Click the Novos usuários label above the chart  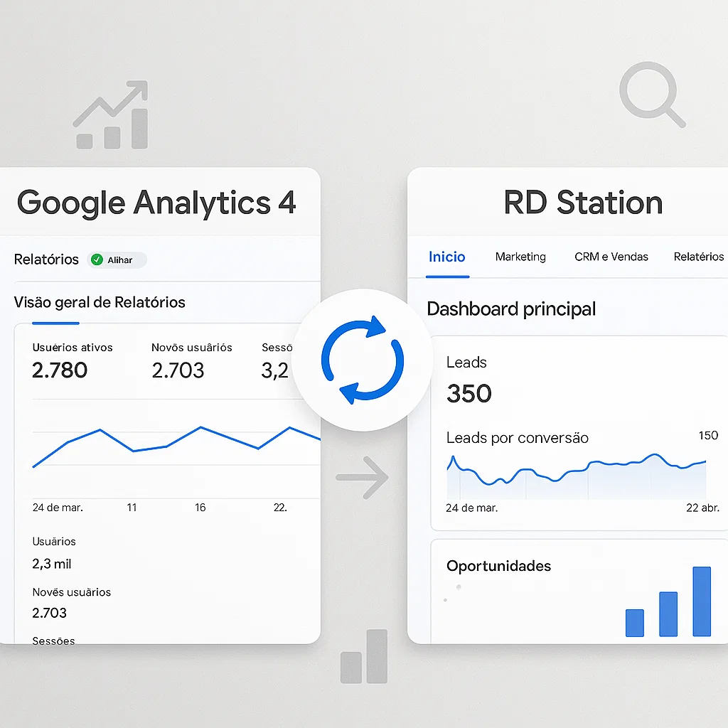click(192, 347)
